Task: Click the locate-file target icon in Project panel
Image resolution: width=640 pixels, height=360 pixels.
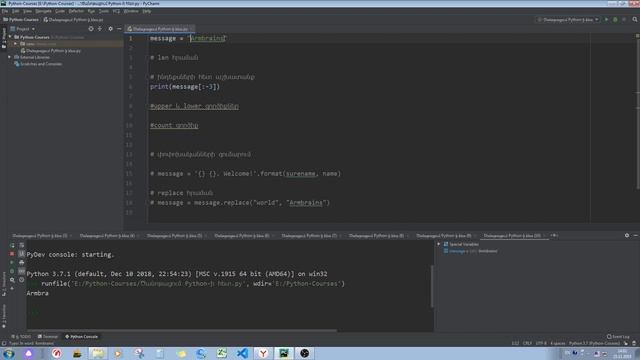Action: click(x=91, y=29)
